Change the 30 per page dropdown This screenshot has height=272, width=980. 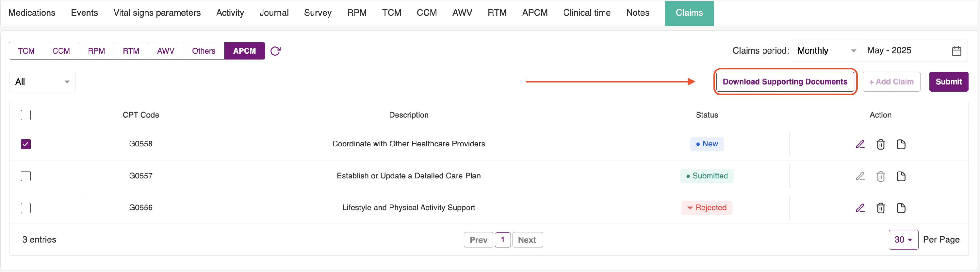903,240
